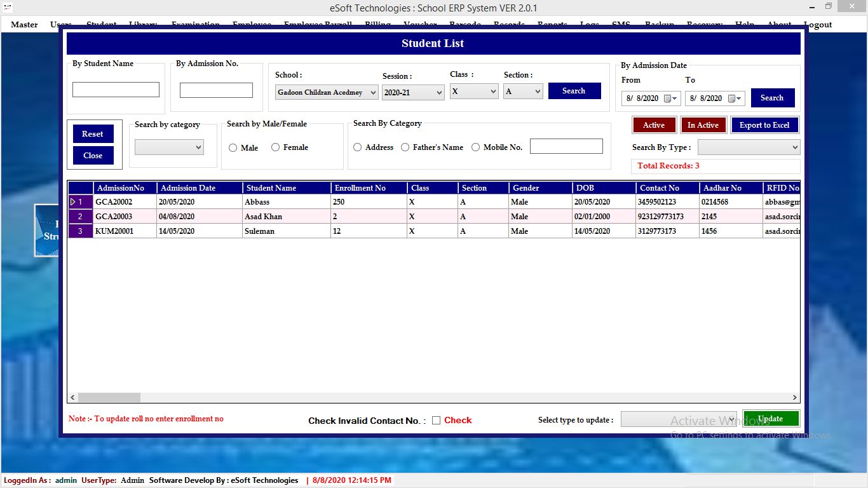Click the horizontal scrollbar thumb of the grid
Image resolution: width=868 pixels, height=488 pixels.
(x=109, y=397)
